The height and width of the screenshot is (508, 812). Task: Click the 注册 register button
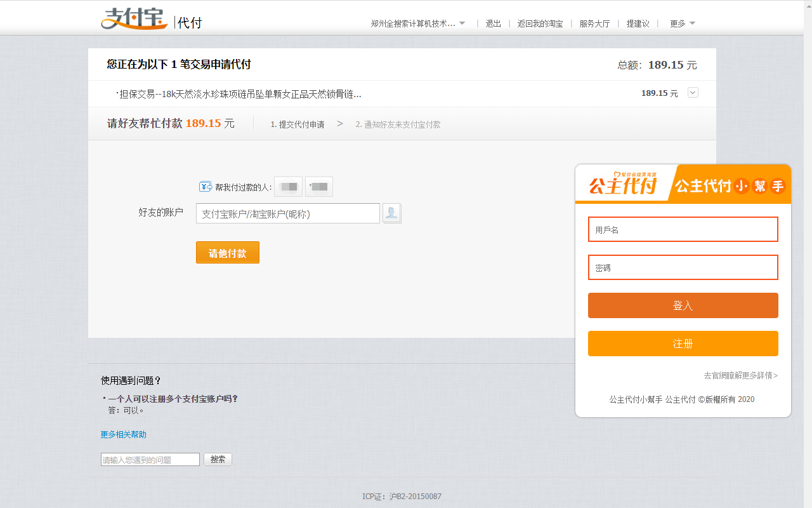[683, 344]
